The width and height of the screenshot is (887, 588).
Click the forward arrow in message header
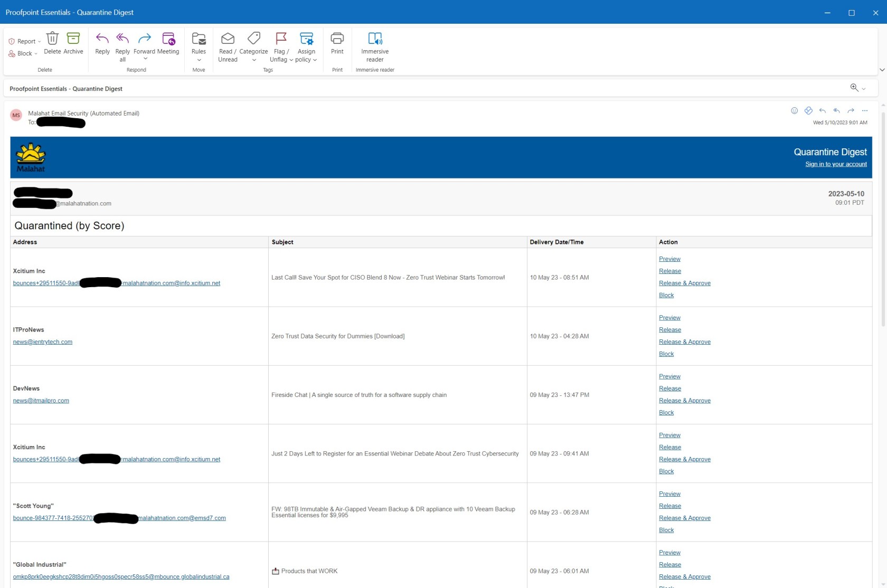851,110
